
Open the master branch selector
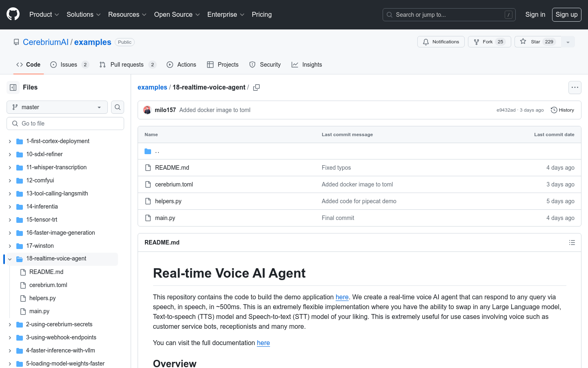pos(57,107)
